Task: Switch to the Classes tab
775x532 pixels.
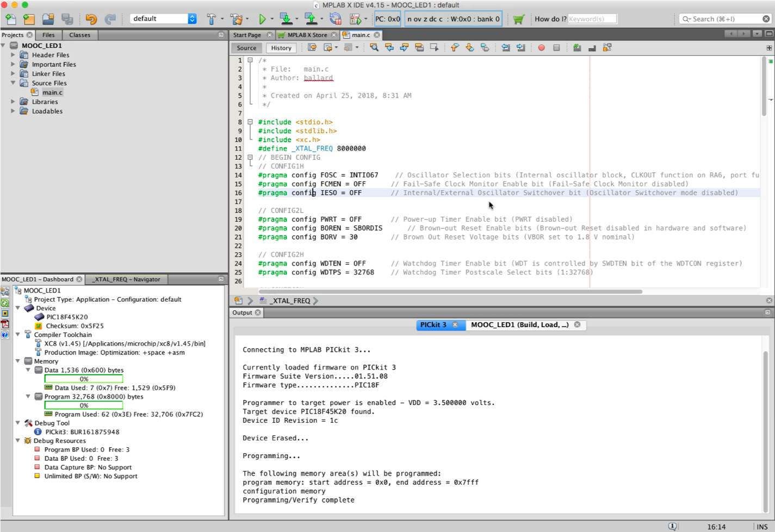Action: (x=80, y=35)
